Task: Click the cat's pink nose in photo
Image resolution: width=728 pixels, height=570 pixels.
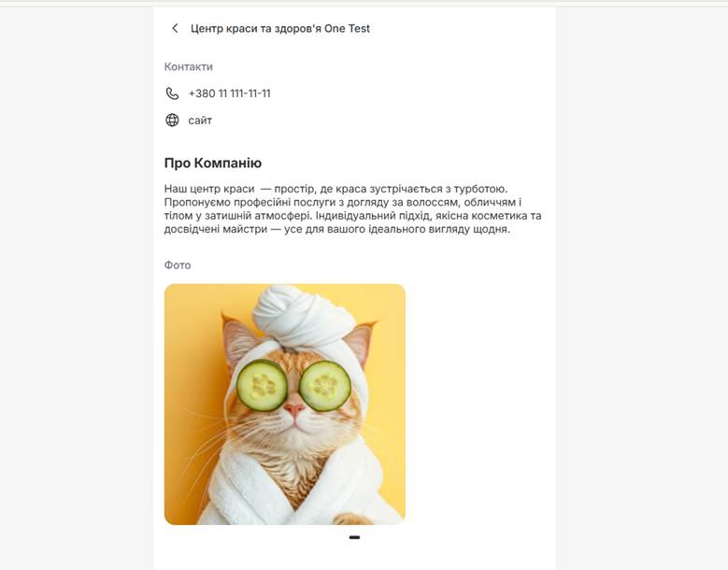Action: point(294,409)
